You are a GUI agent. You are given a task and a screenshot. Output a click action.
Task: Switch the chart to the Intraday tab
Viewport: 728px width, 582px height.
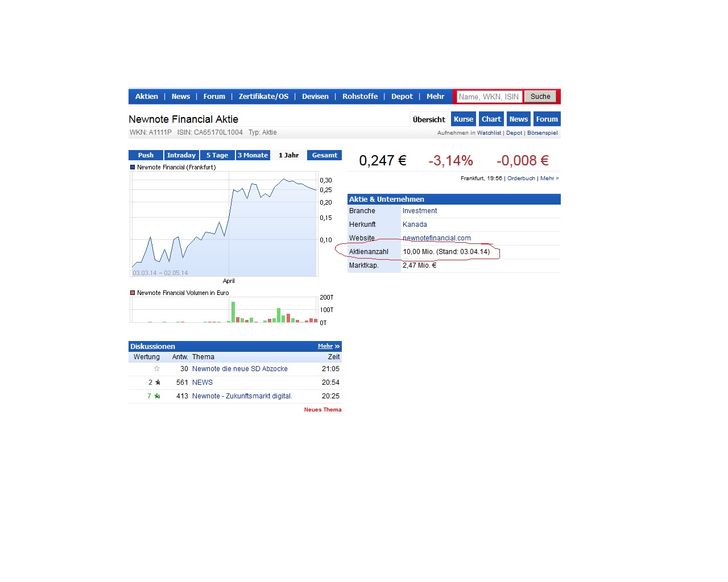coord(181,155)
